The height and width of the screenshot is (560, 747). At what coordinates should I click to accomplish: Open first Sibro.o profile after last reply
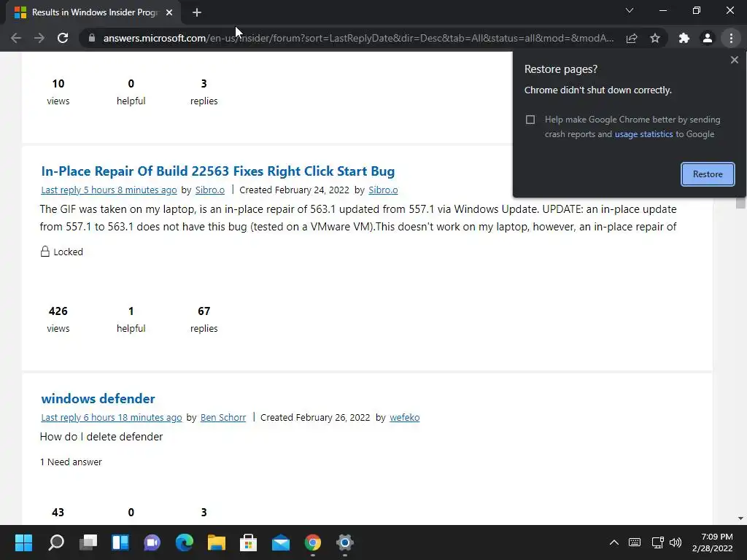[x=209, y=190]
